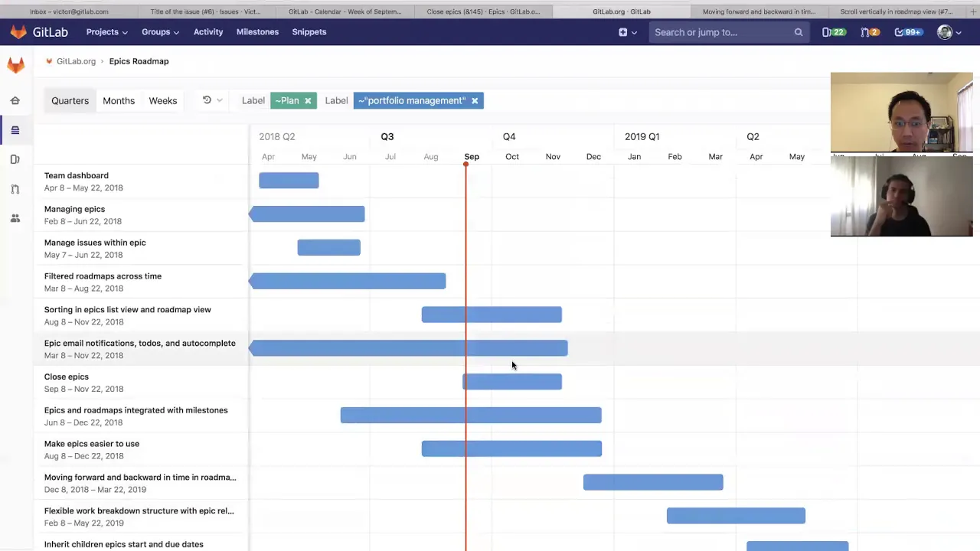Open the Team dashboard epic
Viewport: 980px width, 551px height.
coord(77,175)
